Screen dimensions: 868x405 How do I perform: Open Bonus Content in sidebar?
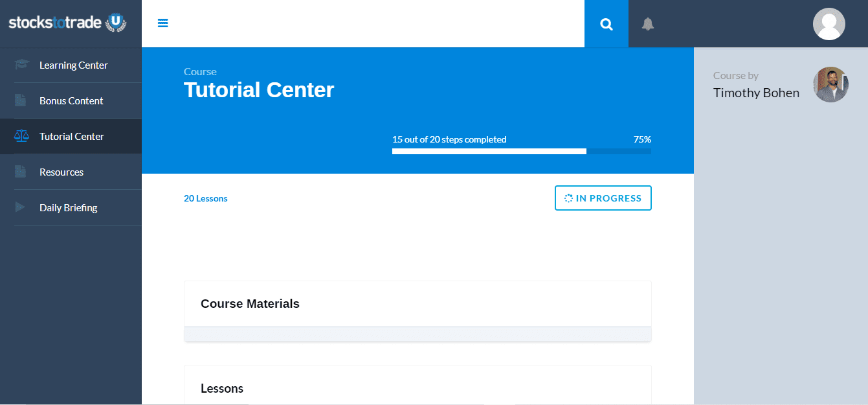point(71,100)
